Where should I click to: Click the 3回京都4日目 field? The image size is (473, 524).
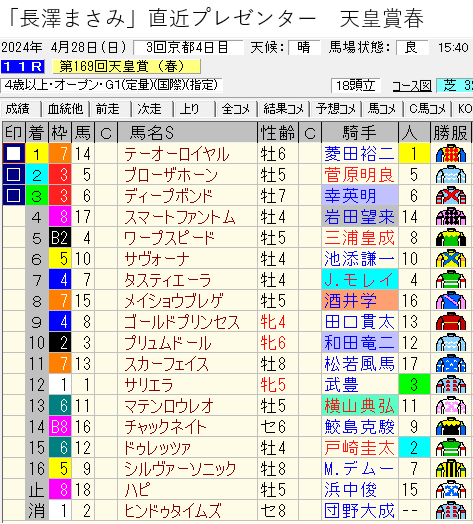pyautogui.click(x=188, y=47)
